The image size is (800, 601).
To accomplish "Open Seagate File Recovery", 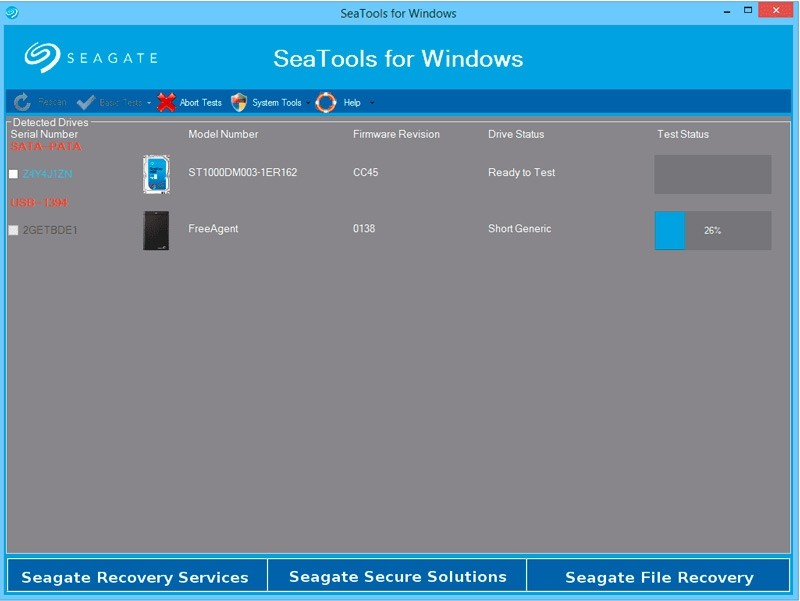I will coord(658,575).
